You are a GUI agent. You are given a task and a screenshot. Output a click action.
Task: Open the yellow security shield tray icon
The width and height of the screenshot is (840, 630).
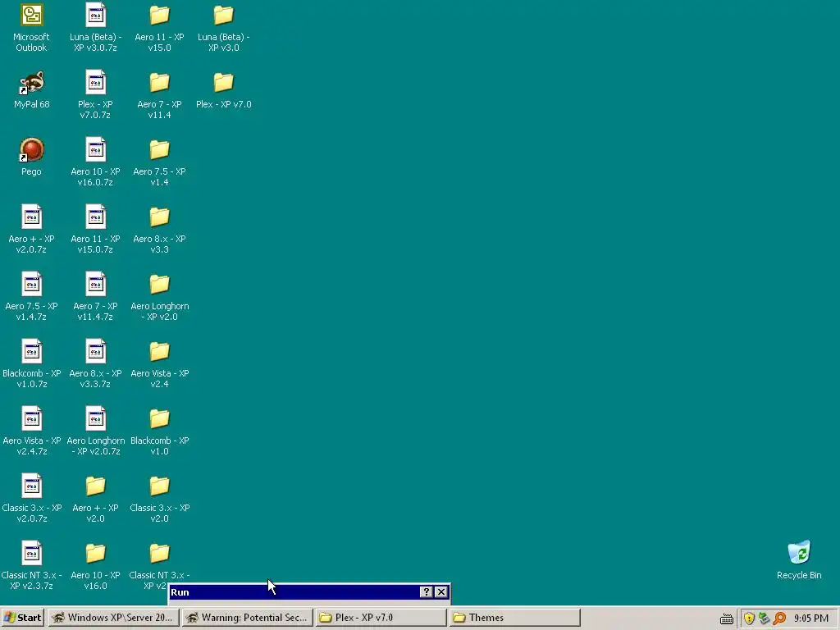click(749, 619)
